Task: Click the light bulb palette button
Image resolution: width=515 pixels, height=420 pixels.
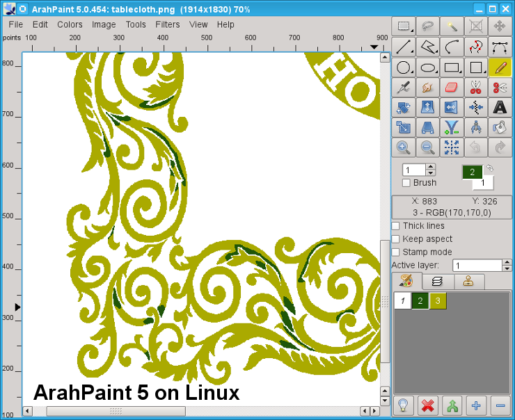Action: 403,405
